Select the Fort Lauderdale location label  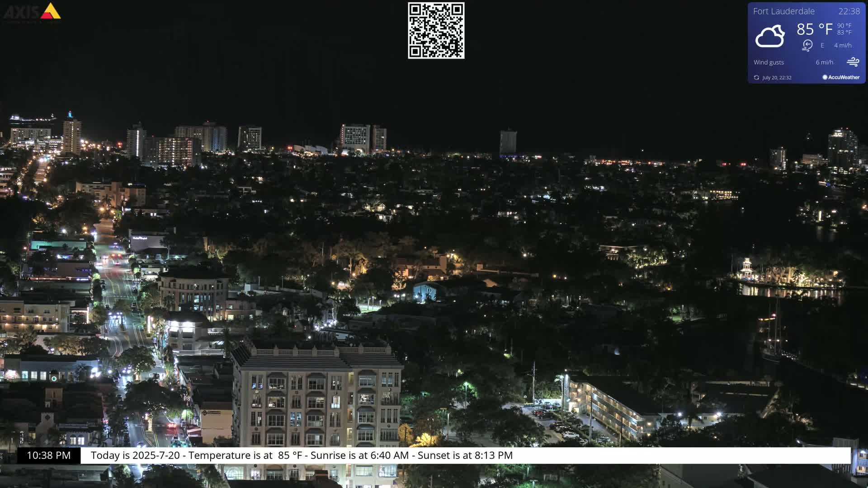pyautogui.click(x=784, y=11)
